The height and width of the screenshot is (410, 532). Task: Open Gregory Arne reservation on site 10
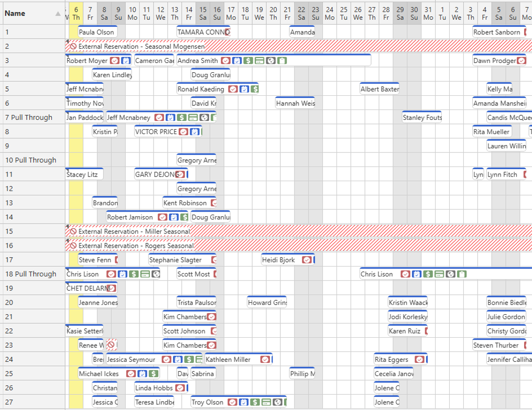pyautogui.click(x=196, y=160)
